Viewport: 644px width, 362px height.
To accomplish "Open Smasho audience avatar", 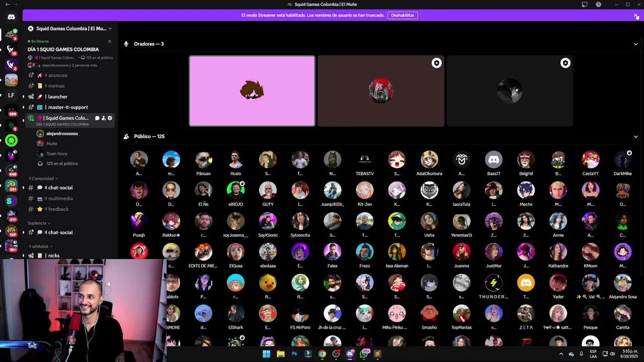I will click(429, 314).
